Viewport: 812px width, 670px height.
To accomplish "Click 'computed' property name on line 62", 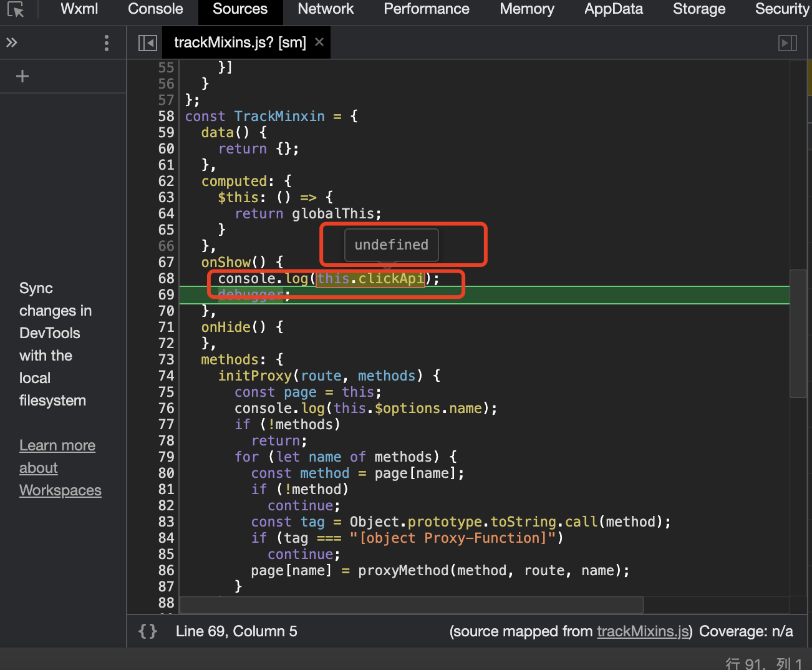I will coord(234,181).
